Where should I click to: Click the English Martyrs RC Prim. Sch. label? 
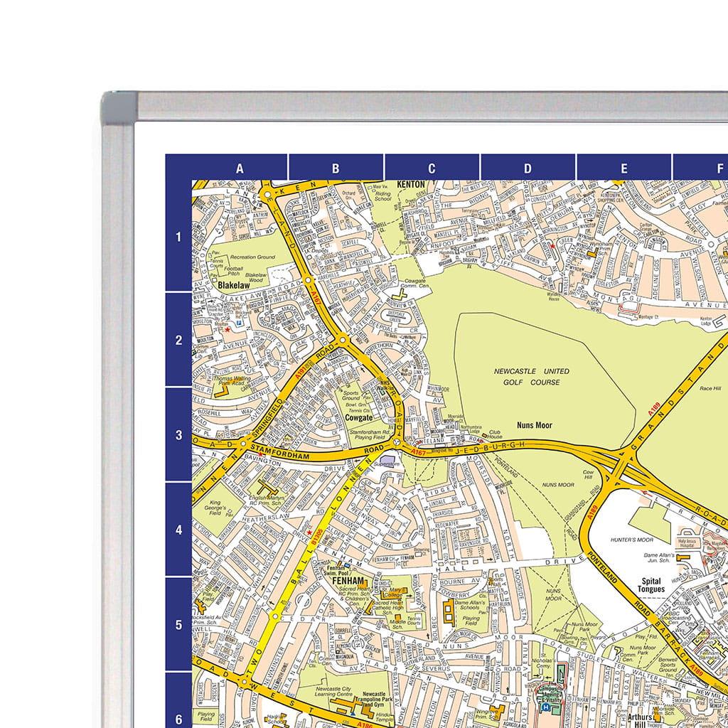click(267, 500)
